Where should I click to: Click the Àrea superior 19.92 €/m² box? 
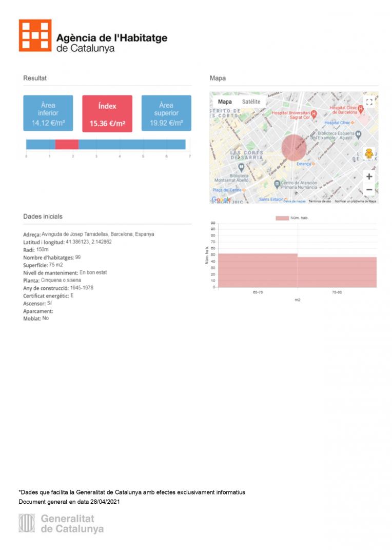click(166, 114)
